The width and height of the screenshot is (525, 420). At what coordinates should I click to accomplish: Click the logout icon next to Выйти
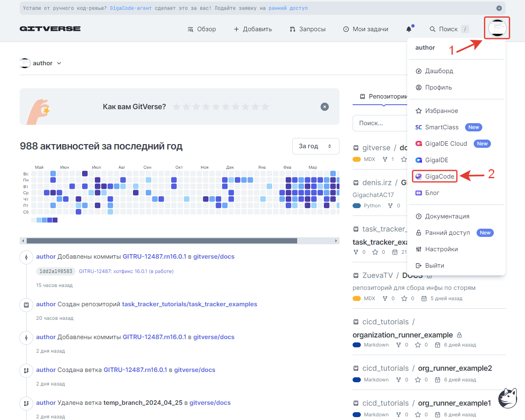tap(419, 266)
